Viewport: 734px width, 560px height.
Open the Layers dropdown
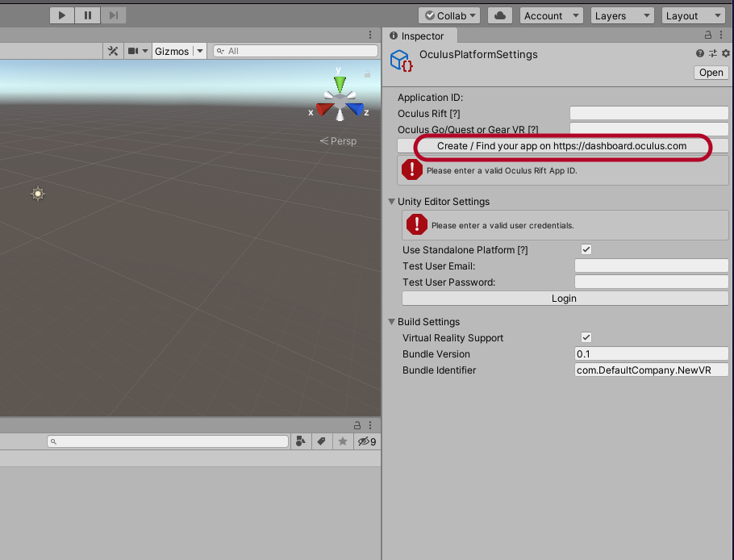coord(622,15)
